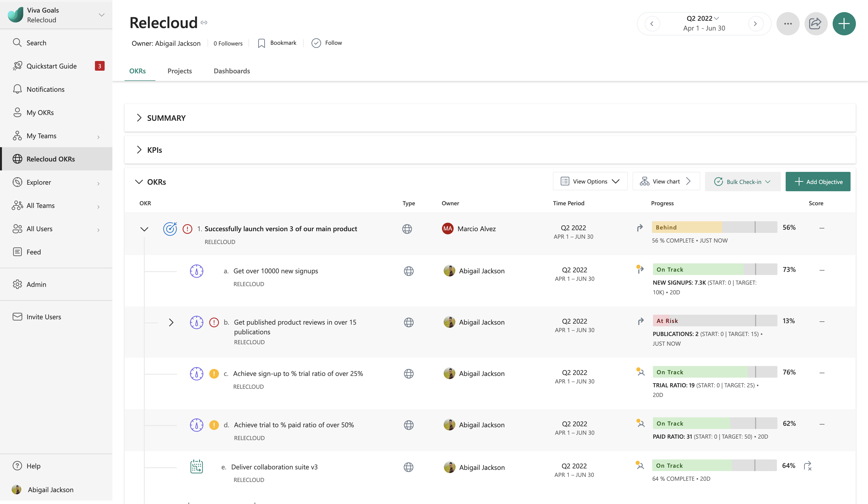The image size is (868, 504).
Task: Open the Help question mark icon
Action: point(17,466)
